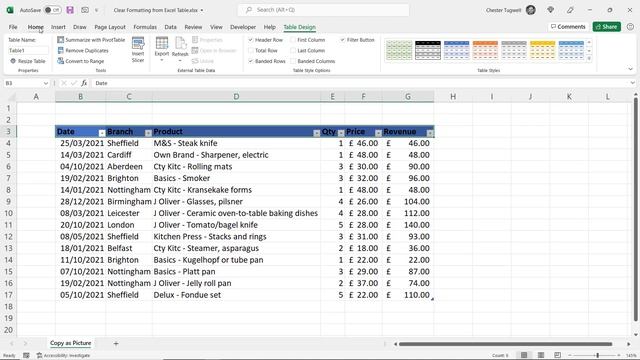Viewport: 640px width, 360px height.
Task: Select the Copy as Picture sheet tab
Action: coord(71,343)
